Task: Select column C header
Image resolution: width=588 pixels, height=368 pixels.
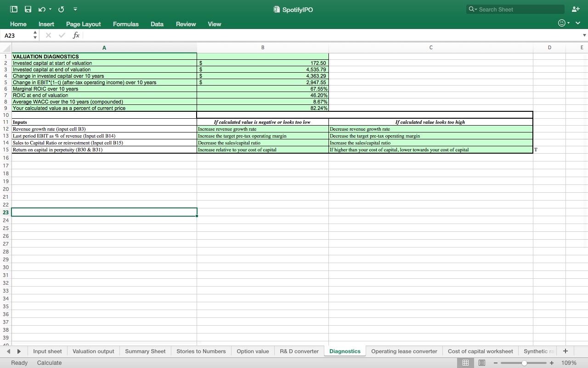Action: (x=431, y=48)
